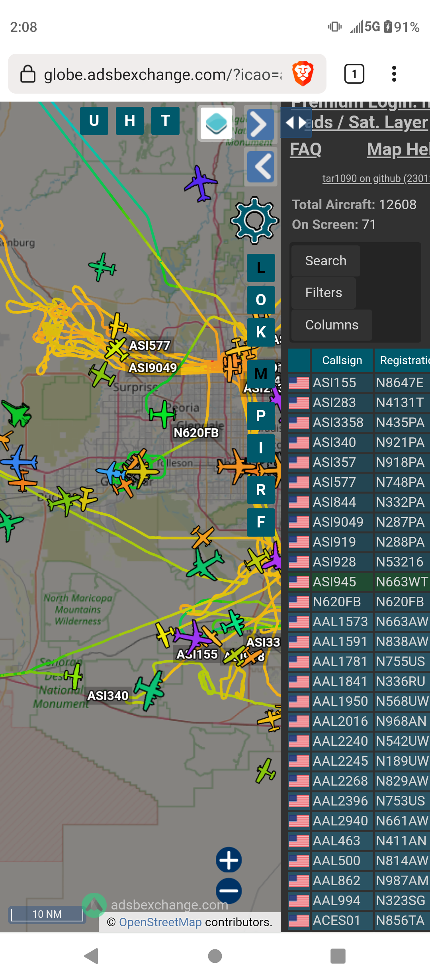Image resolution: width=430 pixels, height=980 pixels.
Task: Select N620FB callsign table row
Action: click(359, 602)
